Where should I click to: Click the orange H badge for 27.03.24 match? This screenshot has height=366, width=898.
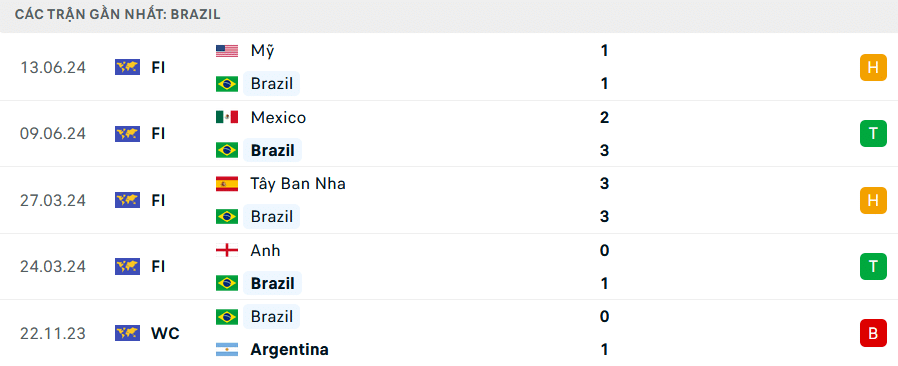873,200
